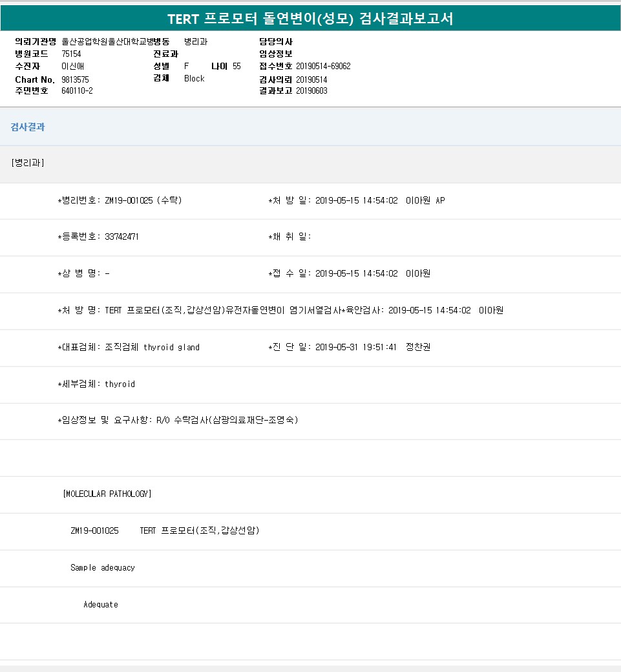Click 대표검체 thyroid gland entry
The image size is (621, 672).
pyautogui.click(x=129, y=348)
